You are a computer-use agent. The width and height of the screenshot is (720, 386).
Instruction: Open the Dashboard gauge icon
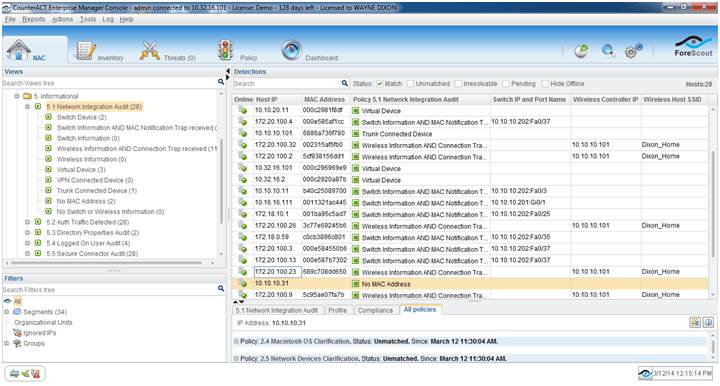pyautogui.click(x=291, y=50)
